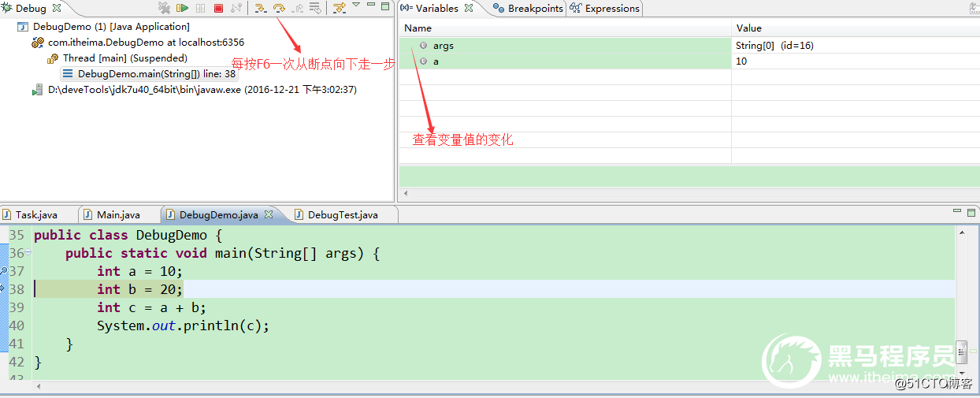Switch to the Variables tab
The image size is (980, 398).
click(x=437, y=8)
